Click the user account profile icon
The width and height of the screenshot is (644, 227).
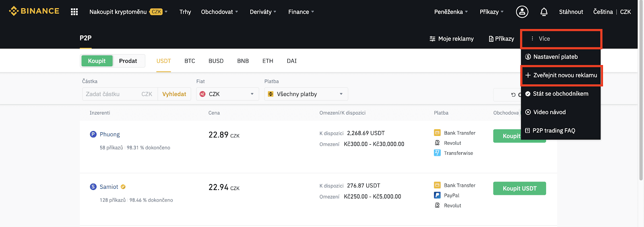coord(522,12)
